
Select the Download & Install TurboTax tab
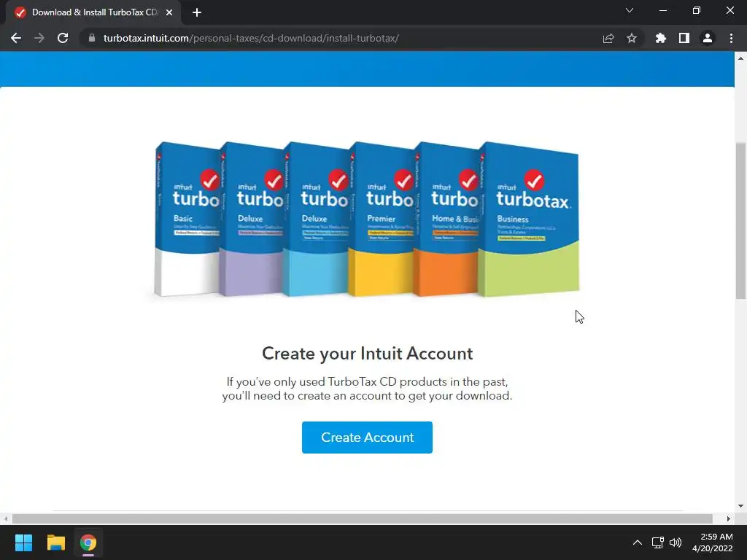[x=94, y=12]
